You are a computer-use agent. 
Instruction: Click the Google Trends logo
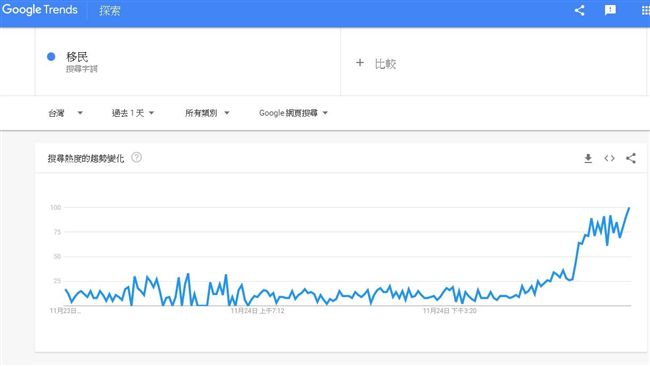click(x=40, y=10)
